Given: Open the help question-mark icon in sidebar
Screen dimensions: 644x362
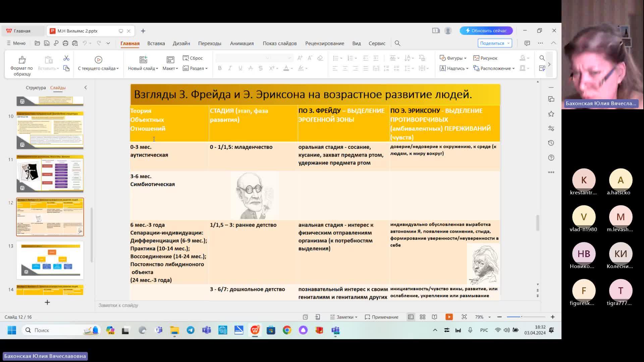Looking at the screenshot, I should coord(551,158).
